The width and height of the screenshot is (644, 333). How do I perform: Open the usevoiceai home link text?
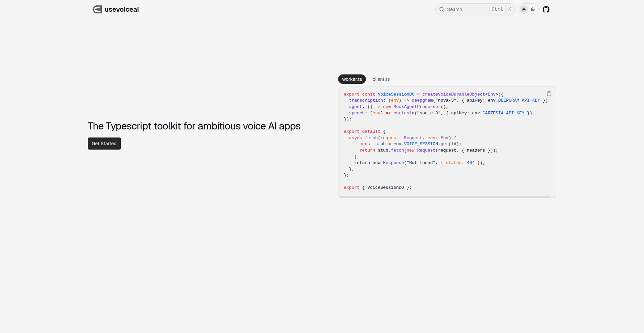(121, 9)
